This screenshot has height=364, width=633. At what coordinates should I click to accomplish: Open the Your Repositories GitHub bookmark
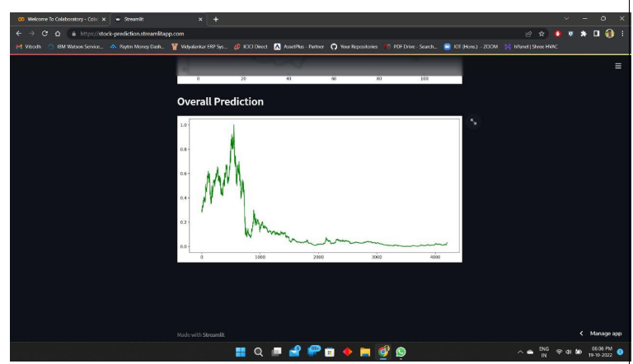[354, 47]
